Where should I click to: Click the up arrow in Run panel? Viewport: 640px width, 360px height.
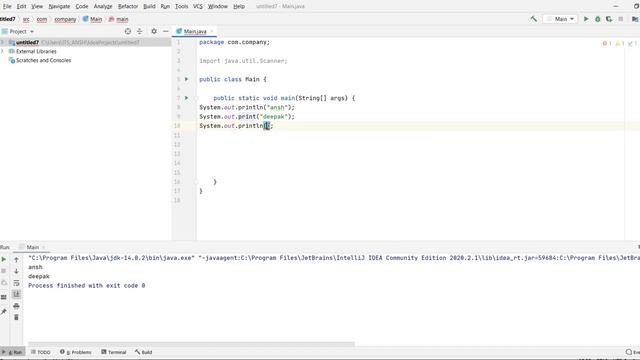tap(16, 259)
